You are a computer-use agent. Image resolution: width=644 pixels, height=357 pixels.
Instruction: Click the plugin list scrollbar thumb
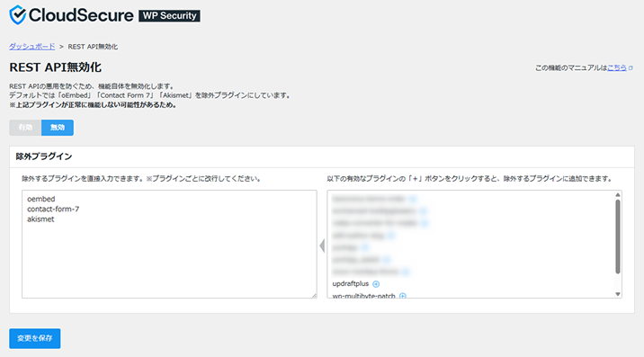(x=618, y=237)
